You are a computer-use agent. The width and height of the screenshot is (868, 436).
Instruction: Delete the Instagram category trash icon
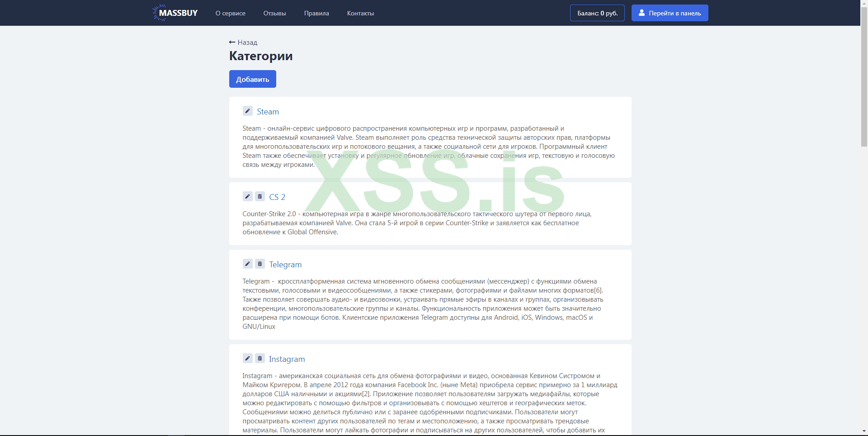260,358
